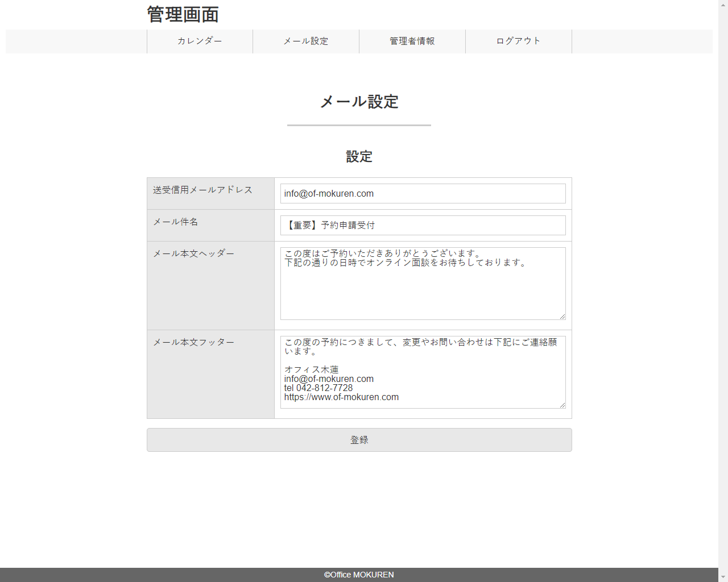This screenshot has width=728, height=582.
Task: Open the カレンダー navigation menu item
Action: pyautogui.click(x=200, y=41)
